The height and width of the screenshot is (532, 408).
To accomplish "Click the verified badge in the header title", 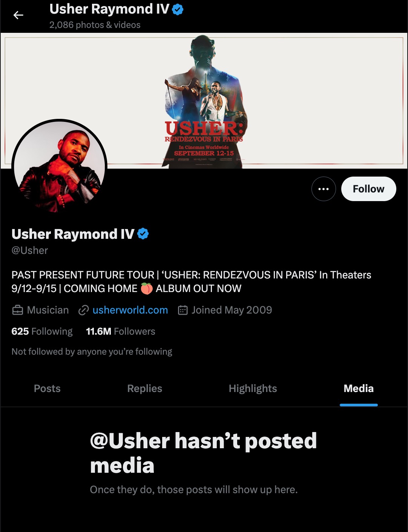I will click(178, 9).
